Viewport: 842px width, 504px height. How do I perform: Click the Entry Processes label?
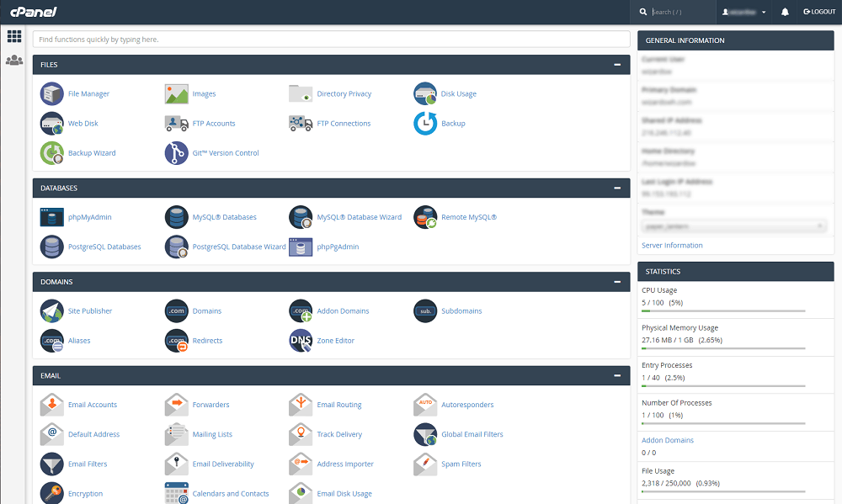pyautogui.click(x=667, y=365)
